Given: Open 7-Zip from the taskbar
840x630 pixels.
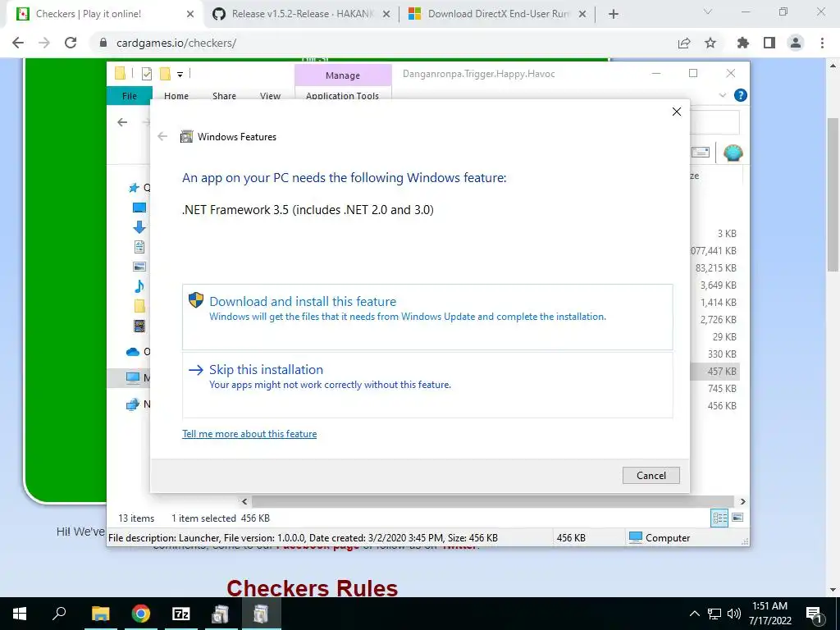Looking at the screenshot, I should click(x=181, y=614).
